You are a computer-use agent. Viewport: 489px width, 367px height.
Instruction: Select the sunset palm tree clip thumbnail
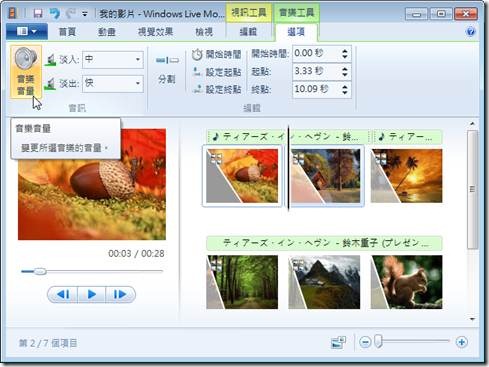point(407,176)
